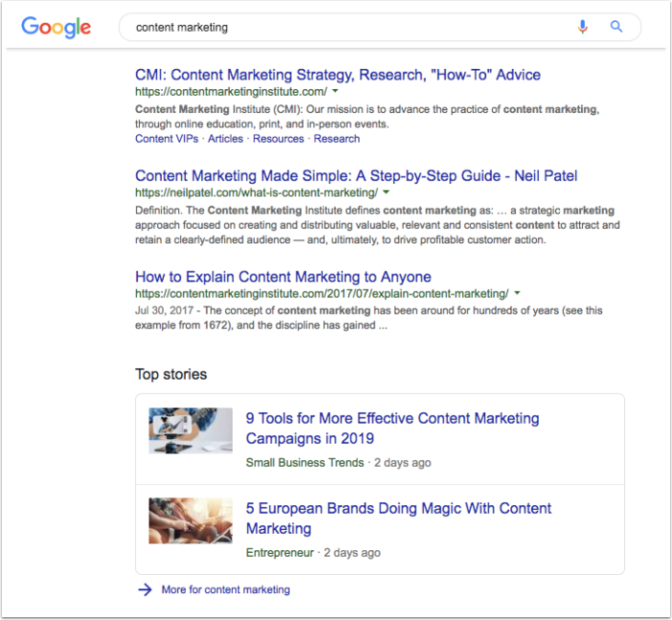Click the Google logo

(56, 28)
